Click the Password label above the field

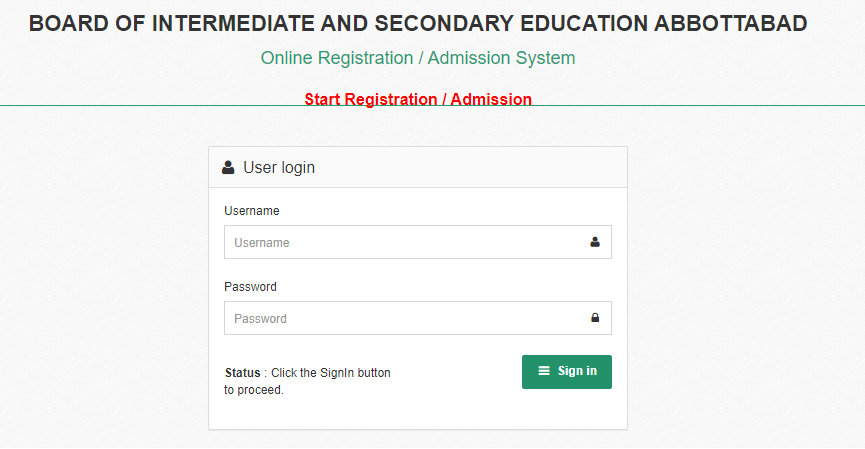tap(250, 287)
